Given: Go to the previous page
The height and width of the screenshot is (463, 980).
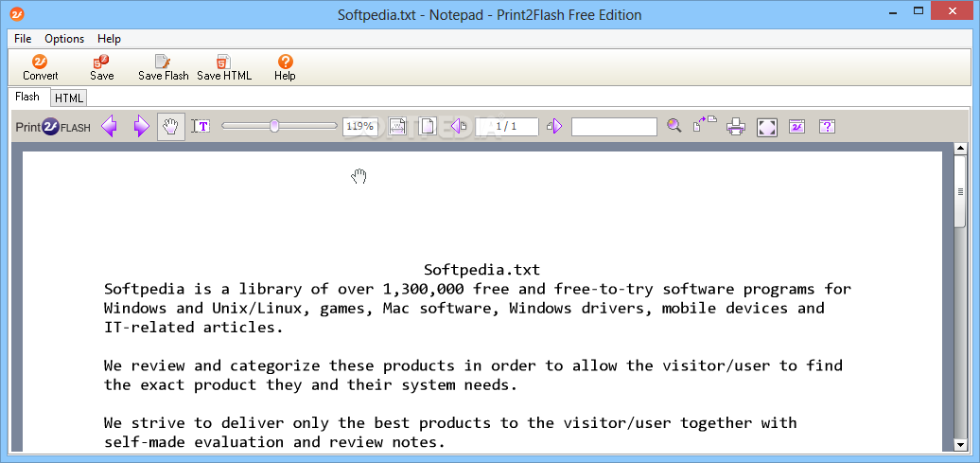Looking at the screenshot, I should (459, 126).
